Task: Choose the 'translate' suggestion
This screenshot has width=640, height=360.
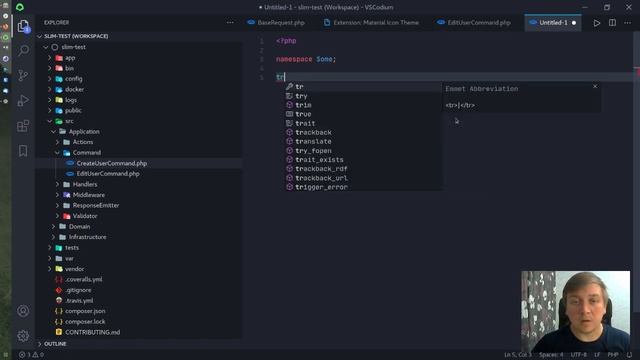Action: (363, 141)
